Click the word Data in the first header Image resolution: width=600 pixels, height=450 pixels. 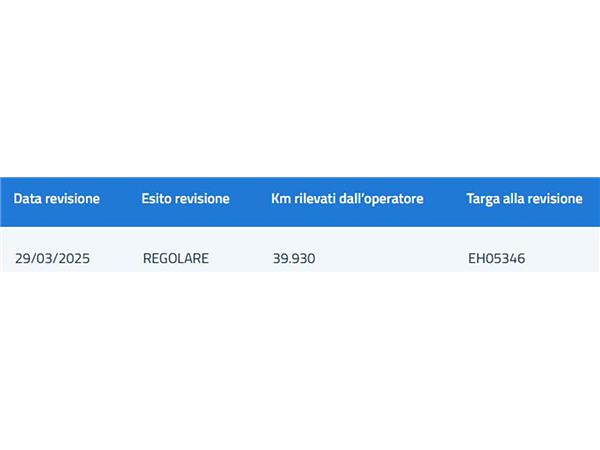point(27,199)
